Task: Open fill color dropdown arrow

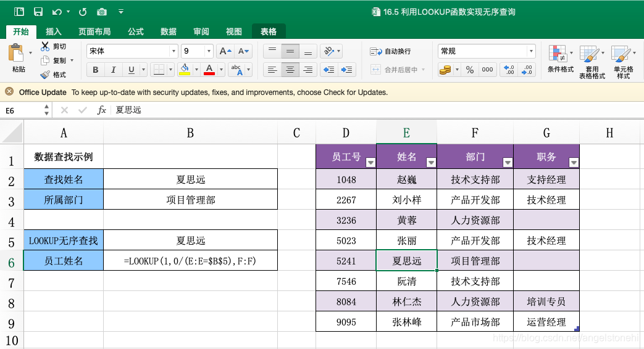Action: [x=196, y=70]
